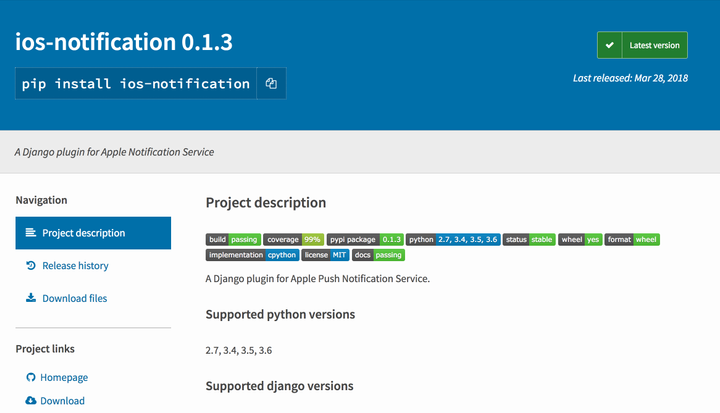720x413 pixels.
Task: Click the Latest version button
Action: click(x=642, y=45)
